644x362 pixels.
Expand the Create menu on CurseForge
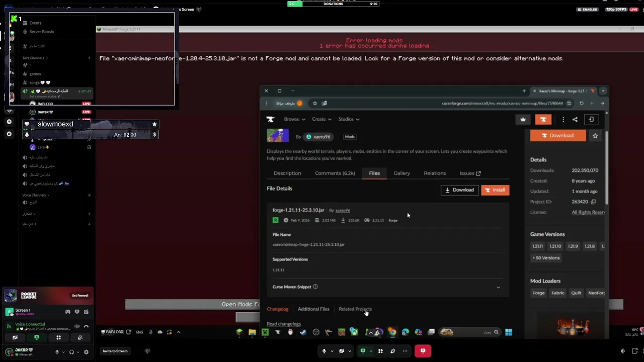321,119
